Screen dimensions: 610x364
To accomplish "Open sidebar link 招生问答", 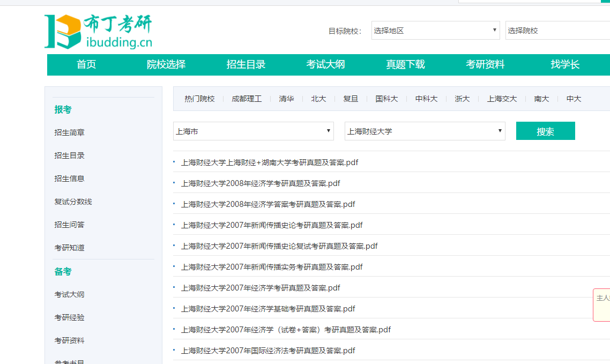I will coord(69,225).
